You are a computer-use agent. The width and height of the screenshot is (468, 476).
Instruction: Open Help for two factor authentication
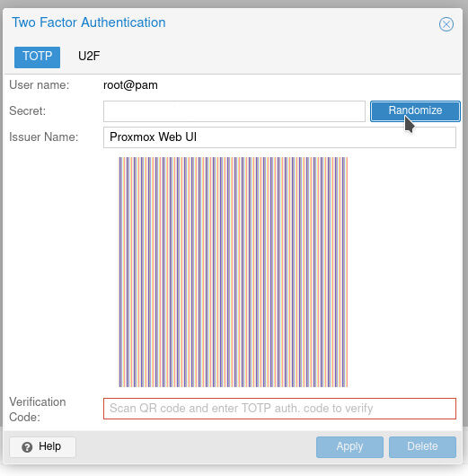click(x=42, y=447)
